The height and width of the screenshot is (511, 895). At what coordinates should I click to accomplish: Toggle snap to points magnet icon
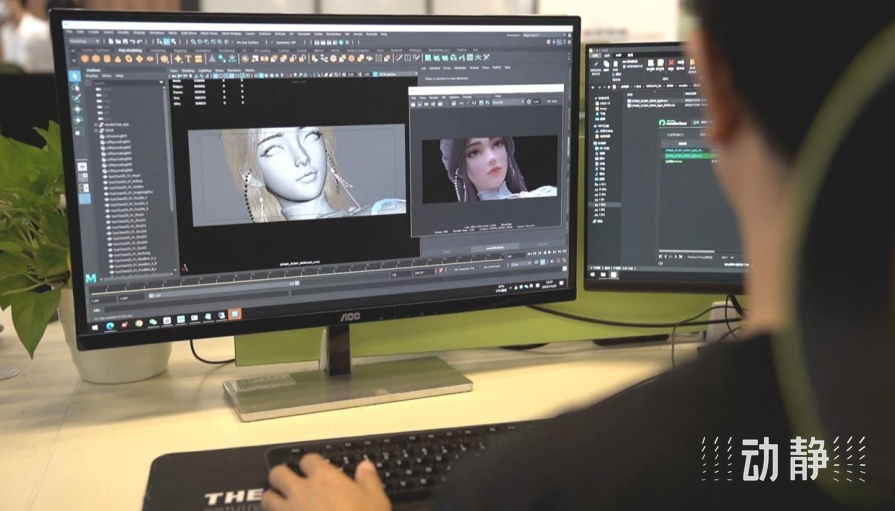click(x=207, y=42)
